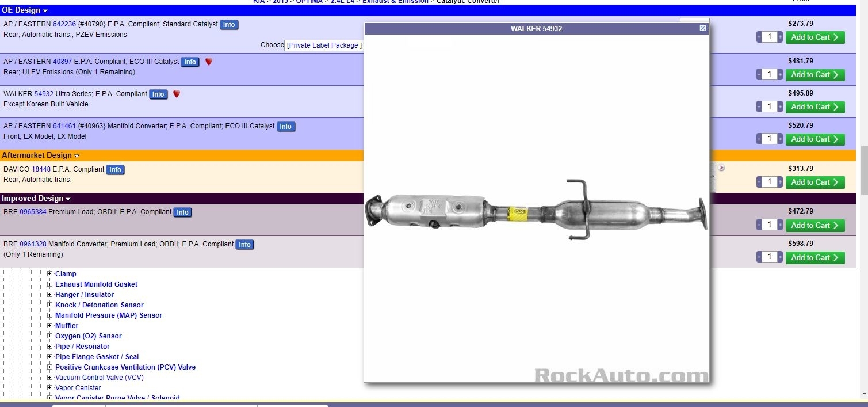
Task: Expand the Clamp category
Action: 50,274
